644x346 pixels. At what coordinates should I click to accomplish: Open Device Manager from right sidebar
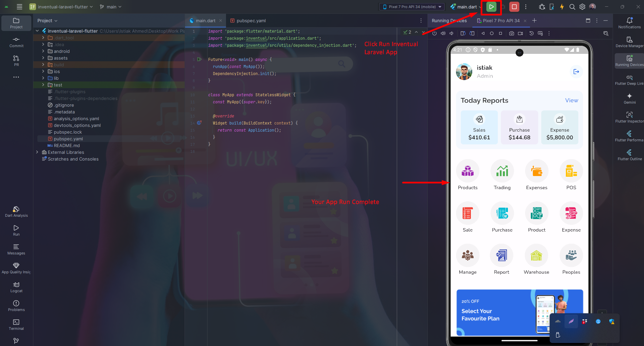629,41
